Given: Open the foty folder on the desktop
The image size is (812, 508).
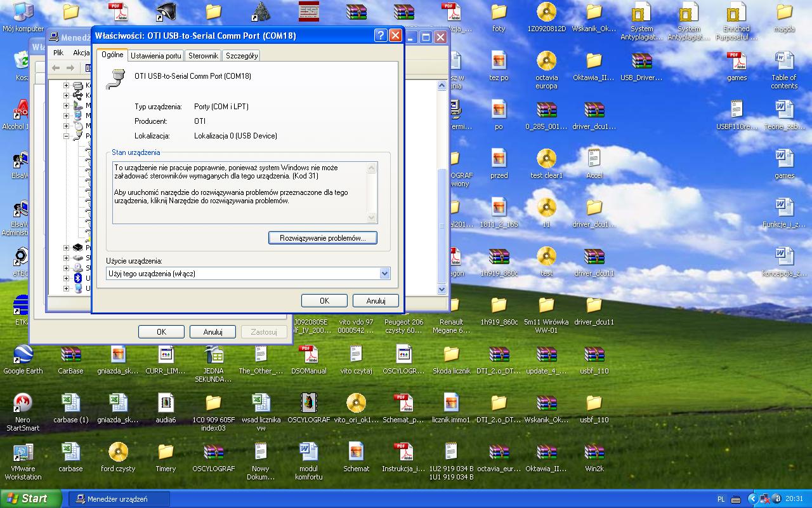Looking at the screenshot, I should [x=499, y=17].
